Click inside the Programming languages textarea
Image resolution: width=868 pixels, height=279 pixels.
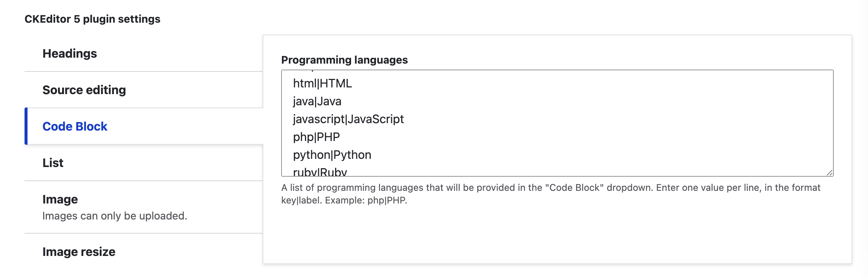click(557, 123)
